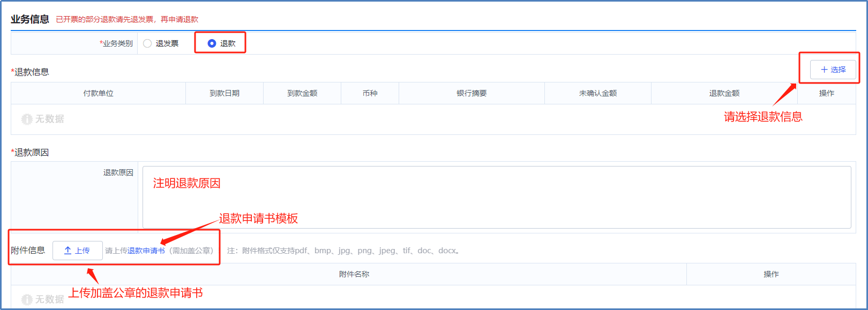Viewport: 868px width, 310px height.
Task: Focus the 退款原因 text area
Action: tap(497, 197)
